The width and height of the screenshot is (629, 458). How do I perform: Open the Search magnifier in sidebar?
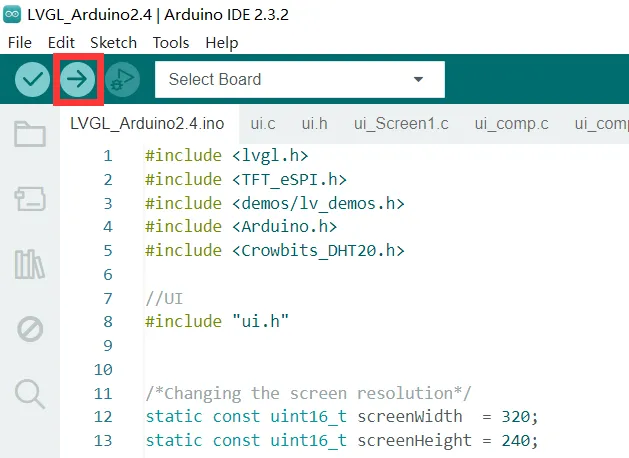(x=30, y=393)
